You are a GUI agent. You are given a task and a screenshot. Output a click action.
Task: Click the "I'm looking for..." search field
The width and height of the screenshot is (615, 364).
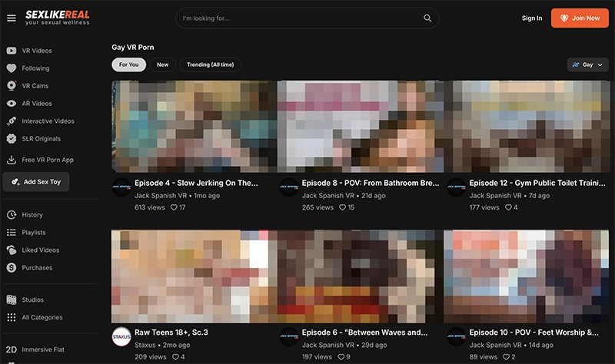pyautogui.click(x=300, y=18)
